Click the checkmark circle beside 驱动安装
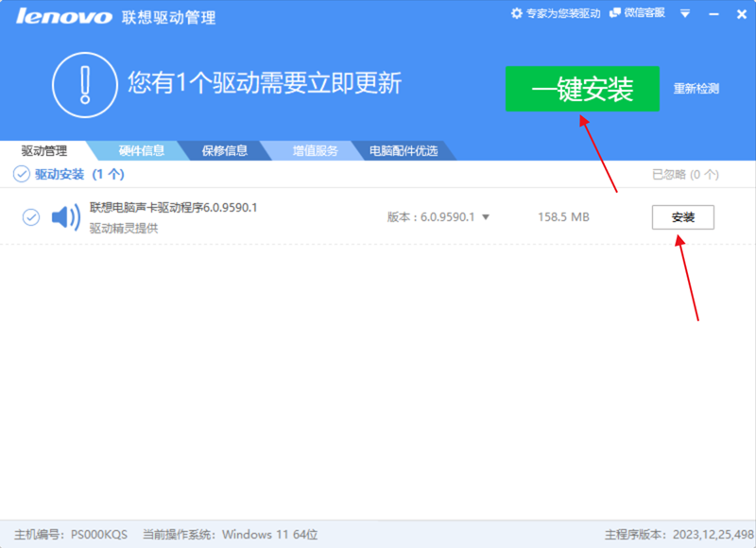 tap(22, 174)
